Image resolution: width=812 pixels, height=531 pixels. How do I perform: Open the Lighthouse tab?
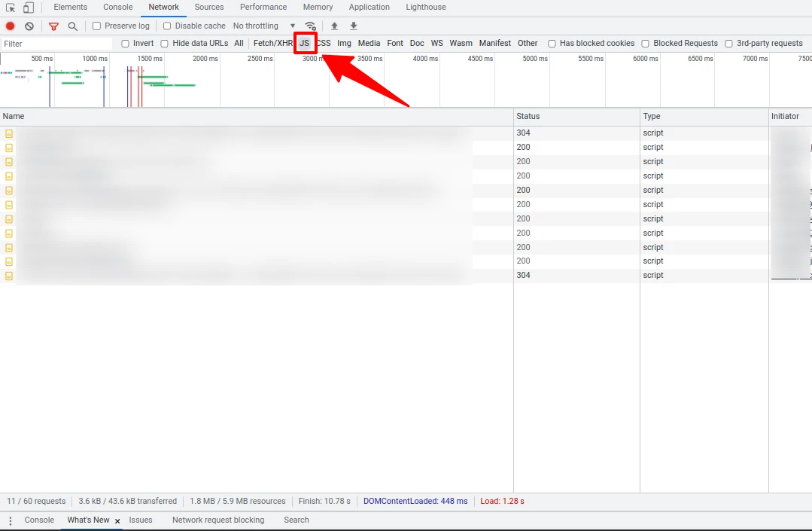coord(425,8)
